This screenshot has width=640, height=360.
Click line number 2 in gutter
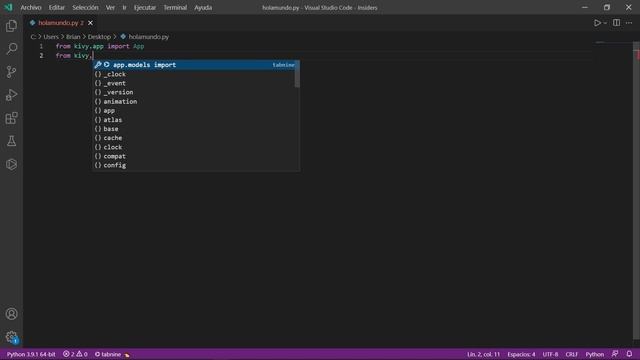click(x=41, y=56)
